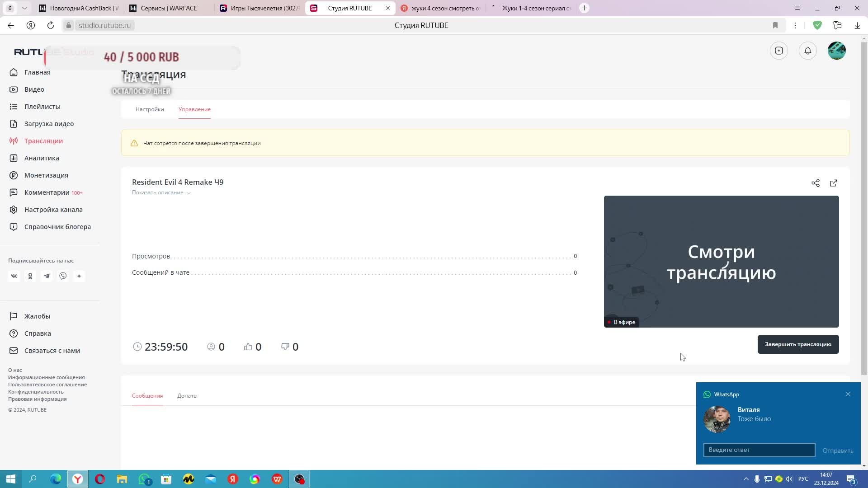Close the WhatsApp notification
This screenshot has height=488, width=868.
coord(848,394)
